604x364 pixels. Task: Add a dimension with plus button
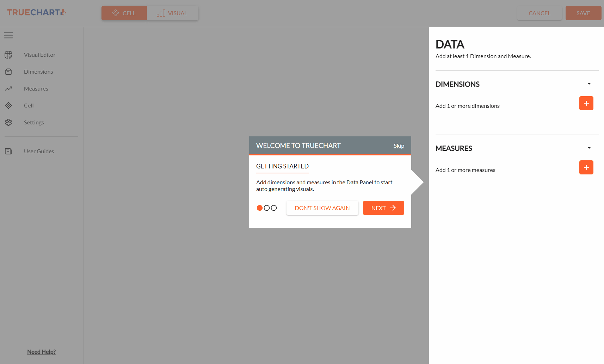click(586, 103)
